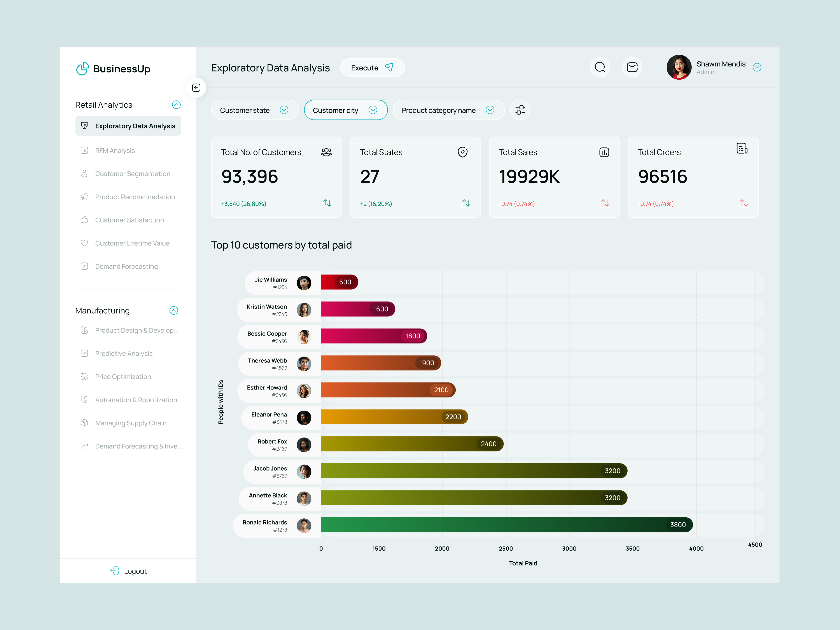The image size is (840, 630).
Task: Click the customers icon on Total No. of Customers card
Action: (326, 152)
